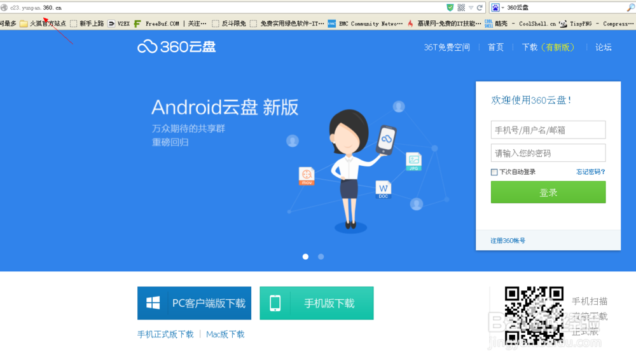636x364 pixels.
Task: Click the 360云盘 cloud logo
Action: (176, 46)
